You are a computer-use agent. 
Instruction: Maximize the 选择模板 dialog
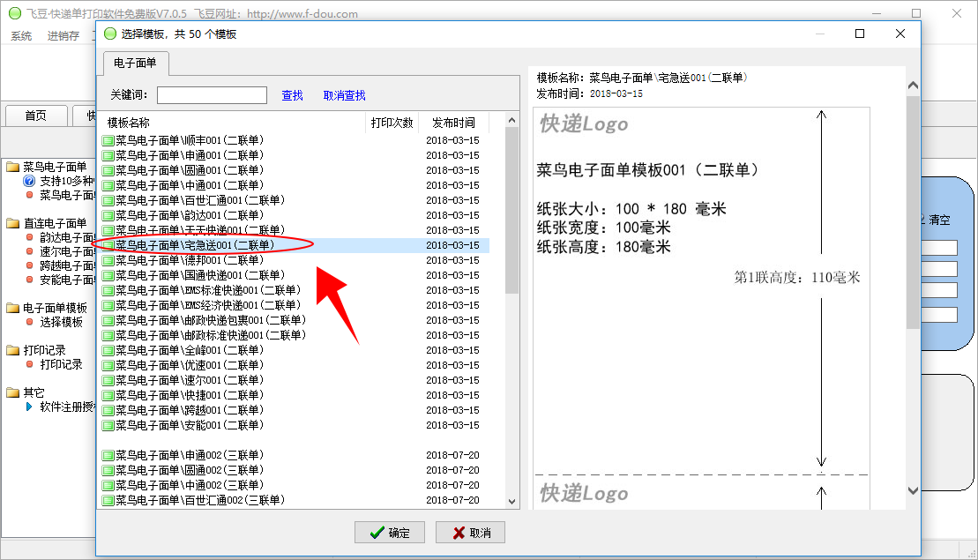click(860, 34)
